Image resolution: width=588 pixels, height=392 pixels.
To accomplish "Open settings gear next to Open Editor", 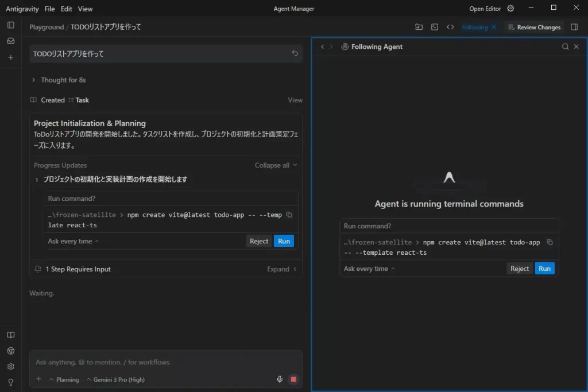I will point(510,8).
